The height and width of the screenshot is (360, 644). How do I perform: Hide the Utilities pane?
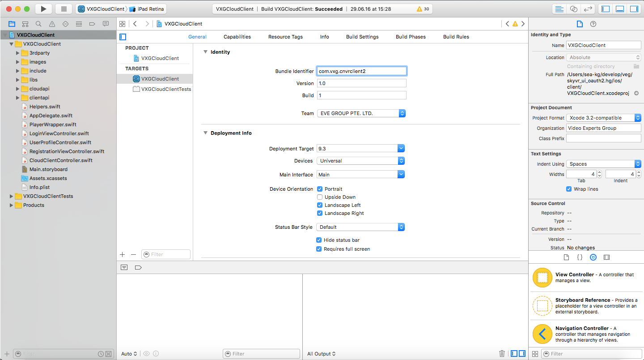point(634,9)
